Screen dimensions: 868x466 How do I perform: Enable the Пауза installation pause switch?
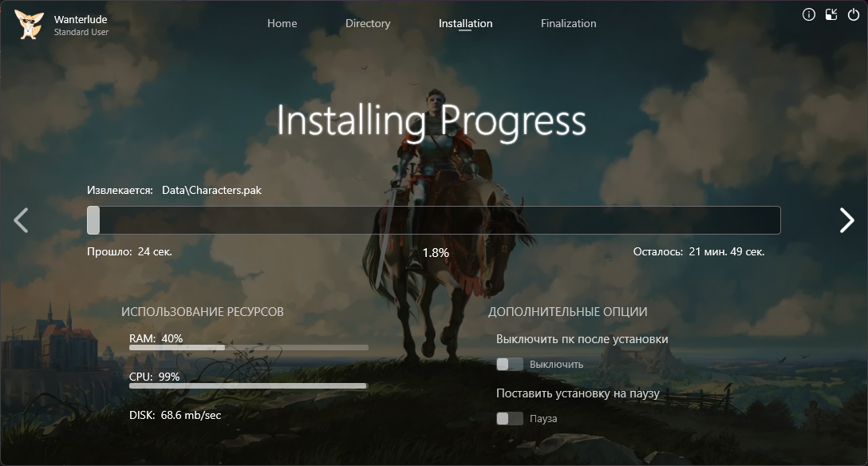(x=510, y=418)
